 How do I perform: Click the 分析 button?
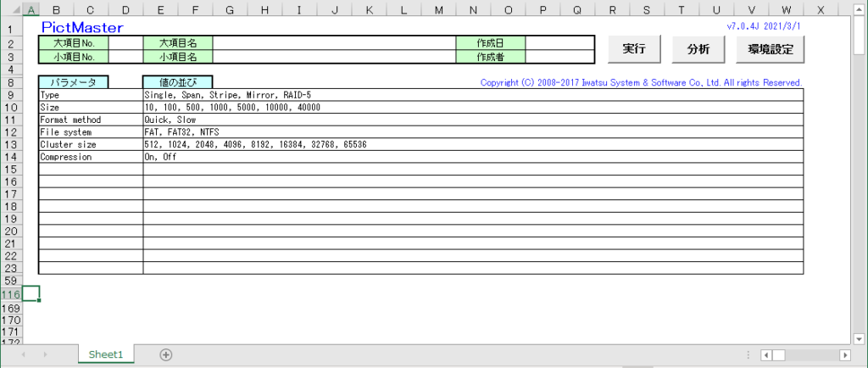[698, 49]
